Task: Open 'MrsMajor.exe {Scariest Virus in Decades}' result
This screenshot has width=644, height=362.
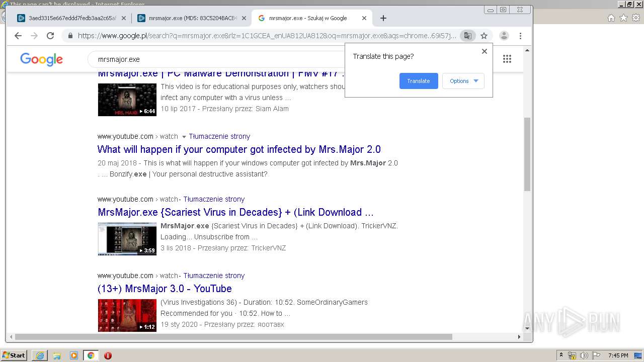Action: [x=235, y=212]
